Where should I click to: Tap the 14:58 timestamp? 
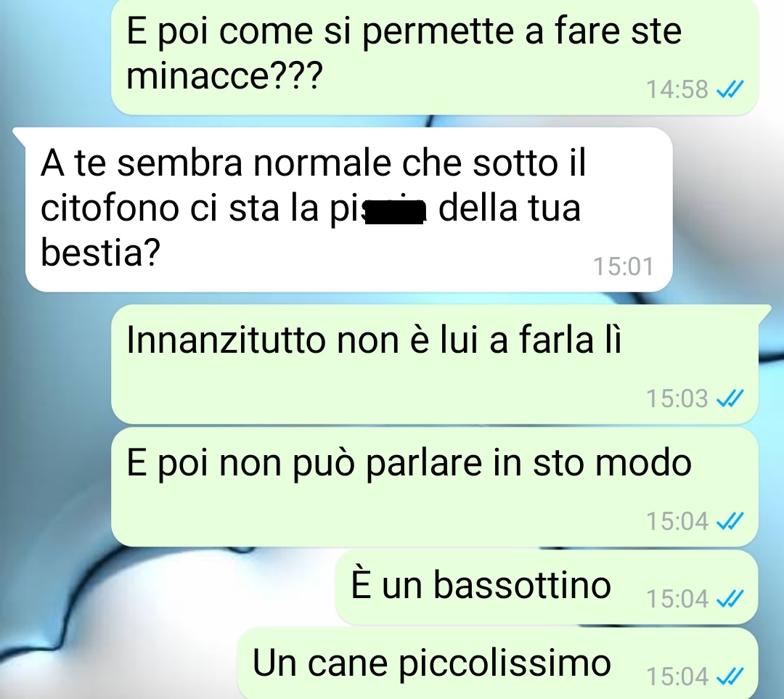(x=677, y=89)
